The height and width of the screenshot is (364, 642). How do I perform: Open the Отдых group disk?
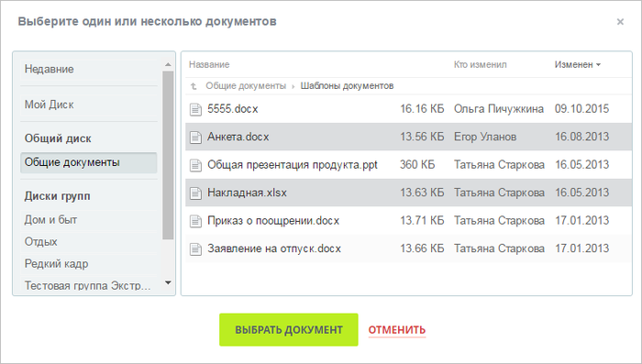tap(41, 242)
